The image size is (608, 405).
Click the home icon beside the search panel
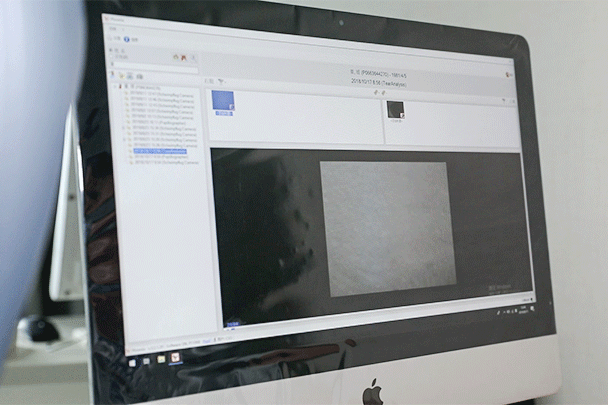[176, 58]
